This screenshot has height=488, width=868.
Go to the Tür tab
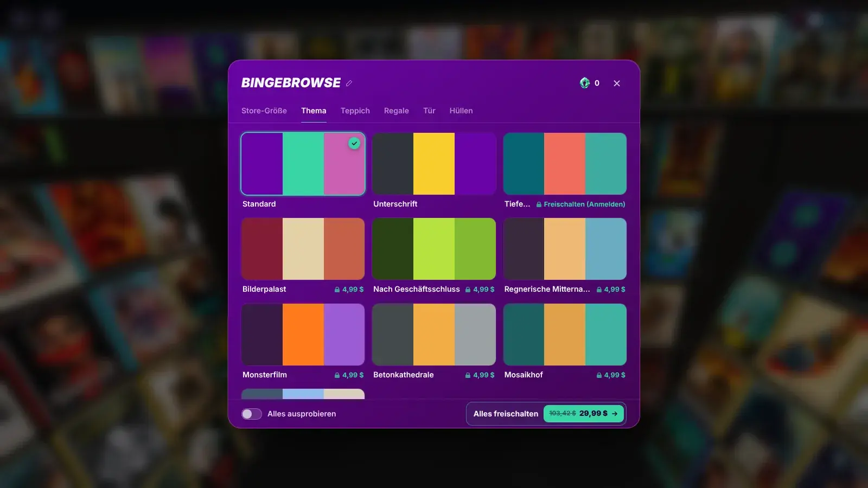[429, 111]
